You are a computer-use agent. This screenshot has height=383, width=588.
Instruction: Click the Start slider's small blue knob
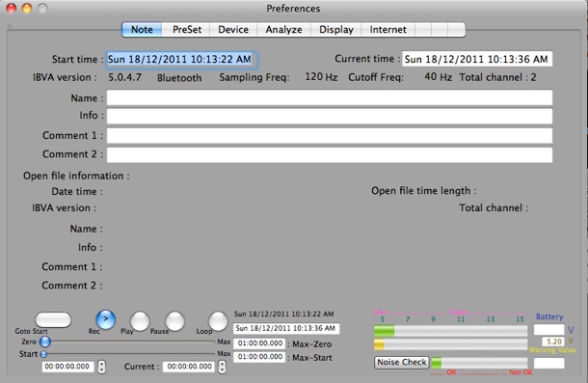[43, 354]
